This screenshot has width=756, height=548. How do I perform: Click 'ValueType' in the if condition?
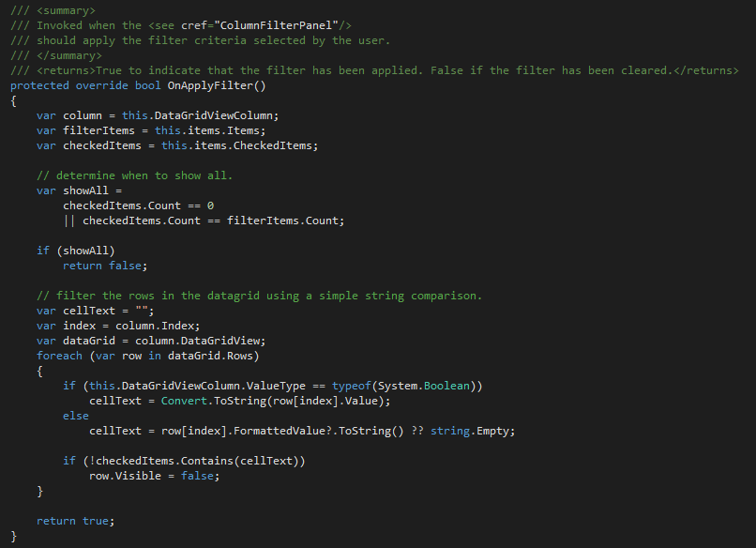[276, 386]
